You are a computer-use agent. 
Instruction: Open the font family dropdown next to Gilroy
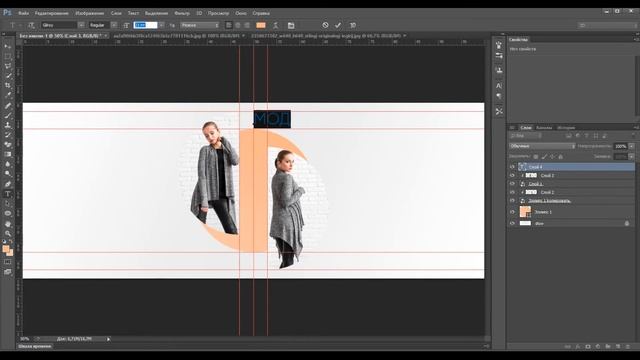point(81,25)
